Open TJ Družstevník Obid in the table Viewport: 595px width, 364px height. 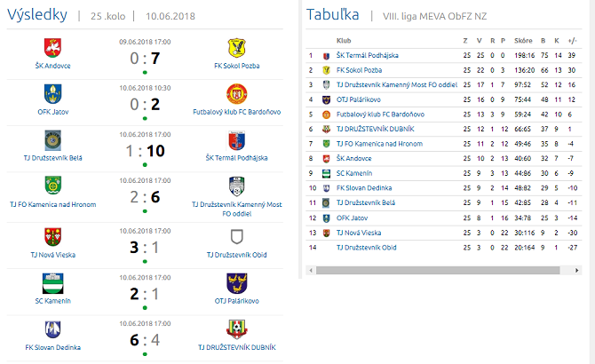pos(366,247)
